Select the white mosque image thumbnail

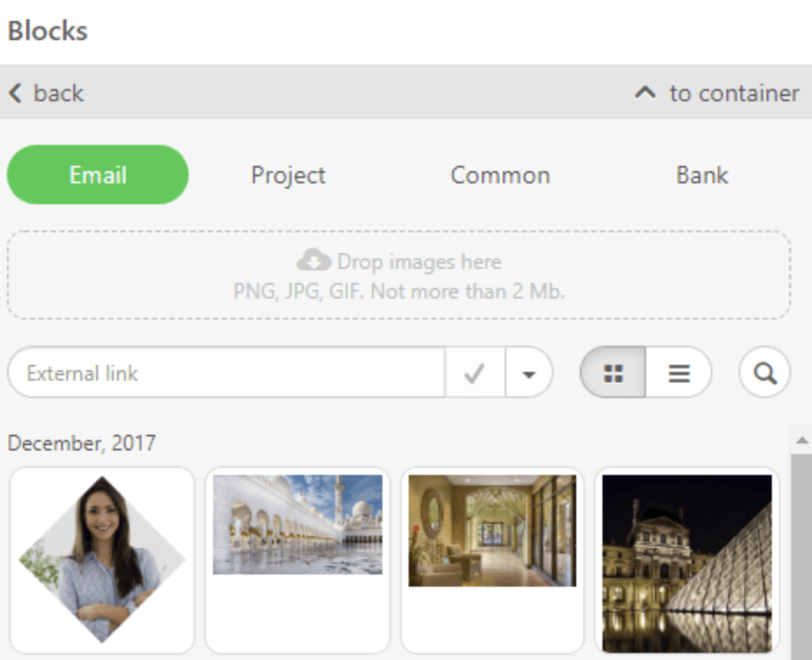click(298, 560)
